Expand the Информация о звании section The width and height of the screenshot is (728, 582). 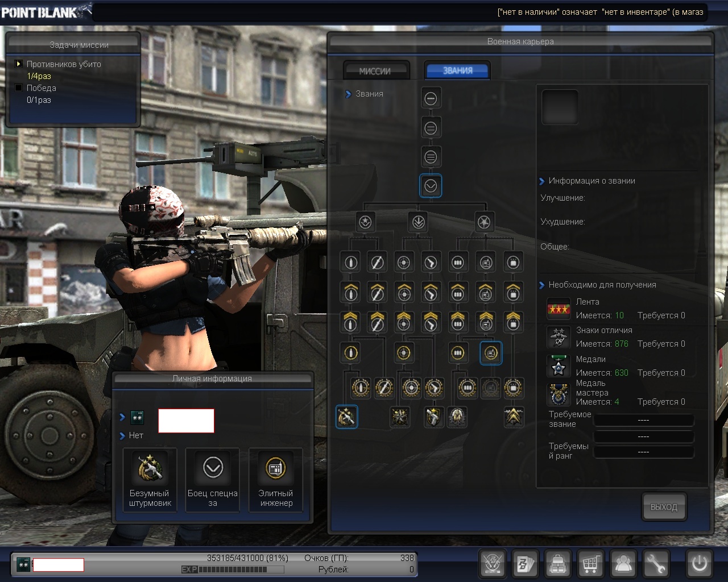click(542, 181)
